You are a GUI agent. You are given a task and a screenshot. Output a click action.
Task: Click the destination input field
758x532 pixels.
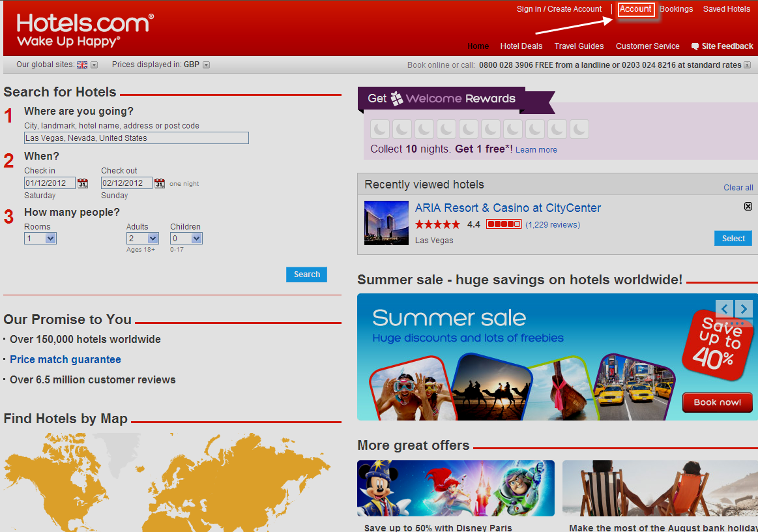coord(136,138)
